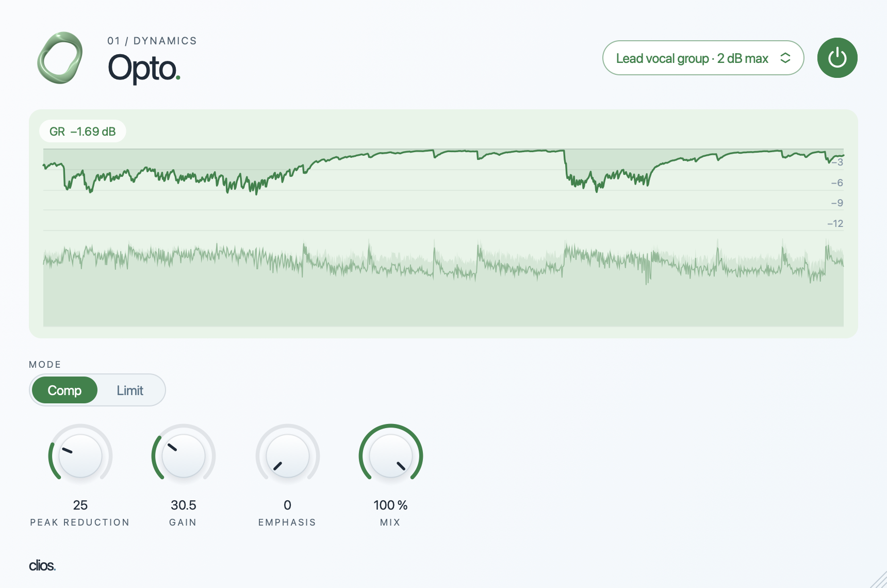The height and width of the screenshot is (588, 887).
Task: Click the green ring Opto logo
Action: click(60, 58)
